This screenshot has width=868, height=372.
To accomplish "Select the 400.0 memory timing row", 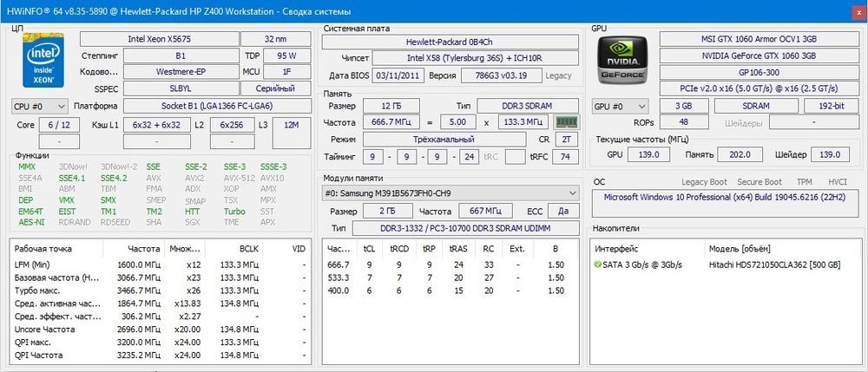I will pos(450,290).
